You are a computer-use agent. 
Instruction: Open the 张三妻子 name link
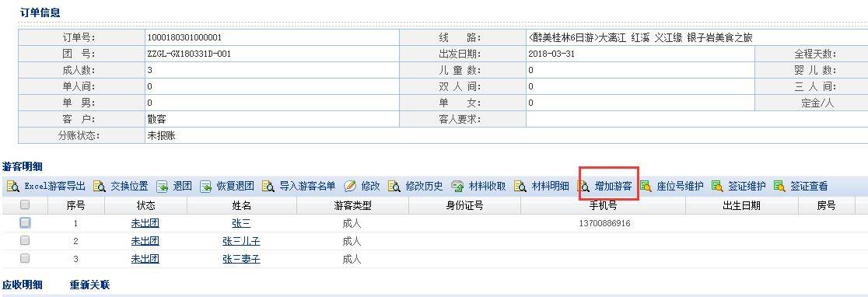click(241, 259)
